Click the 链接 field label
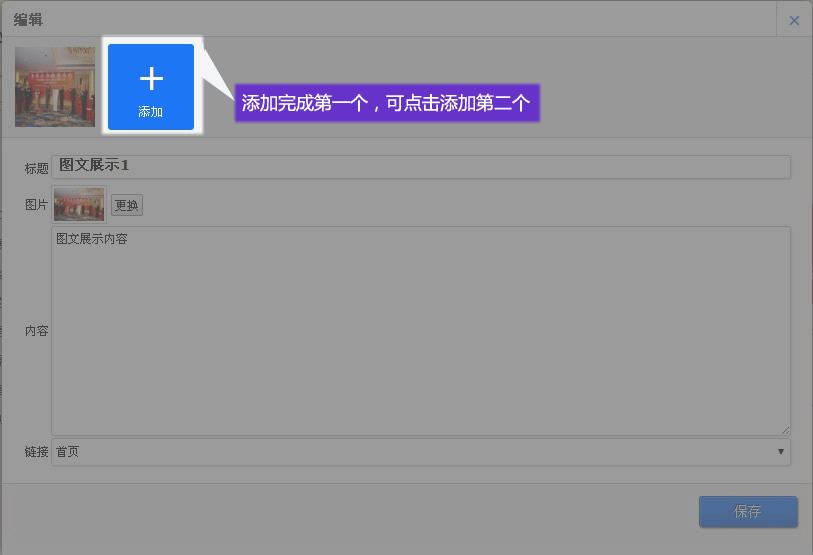 37,452
